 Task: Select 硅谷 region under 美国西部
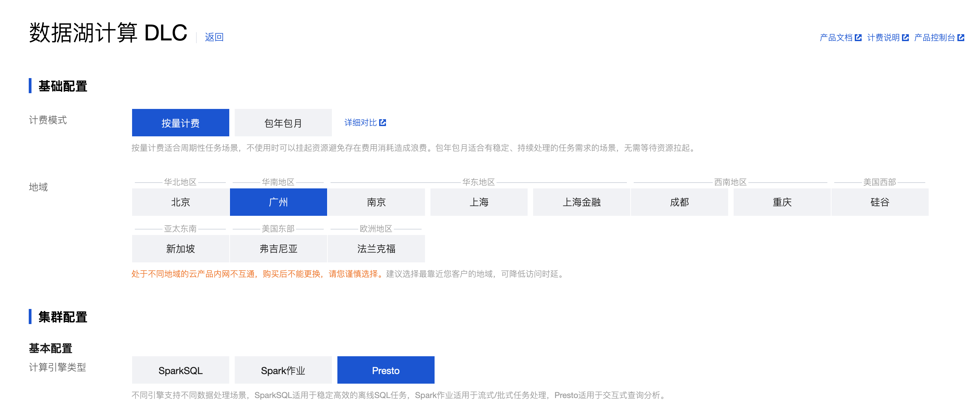pos(879,202)
